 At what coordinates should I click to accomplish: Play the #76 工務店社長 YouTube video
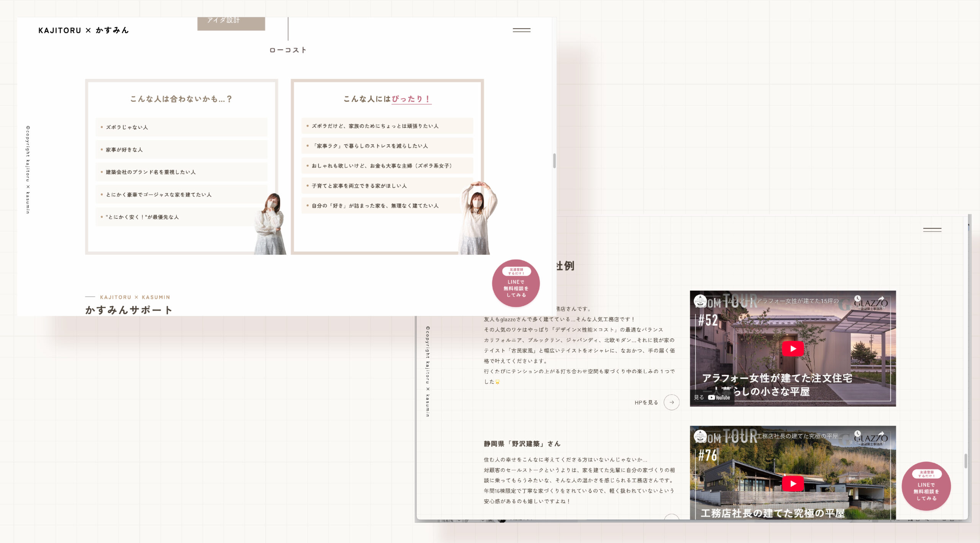click(793, 484)
